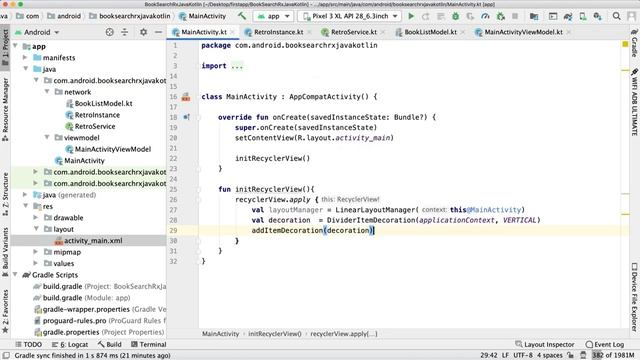Screen dimensions: 640x360
Task: Expand the manifests folder
Action: tap(25, 58)
